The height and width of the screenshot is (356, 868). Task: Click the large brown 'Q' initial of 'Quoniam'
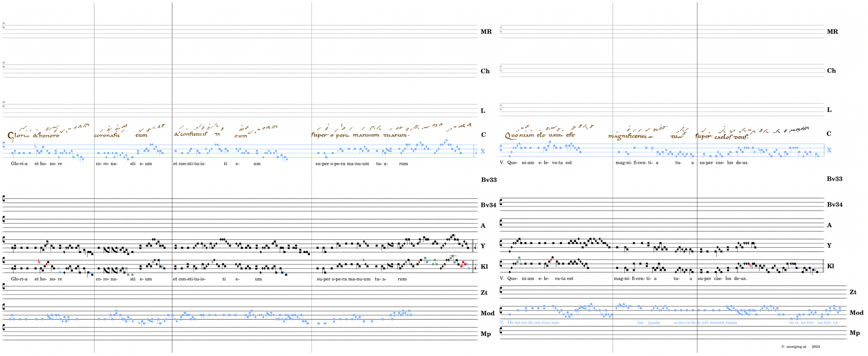tap(508, 136)
